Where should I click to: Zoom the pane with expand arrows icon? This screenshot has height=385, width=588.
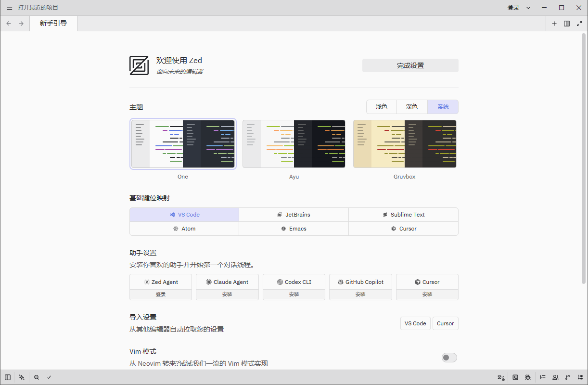coord(579,24)
